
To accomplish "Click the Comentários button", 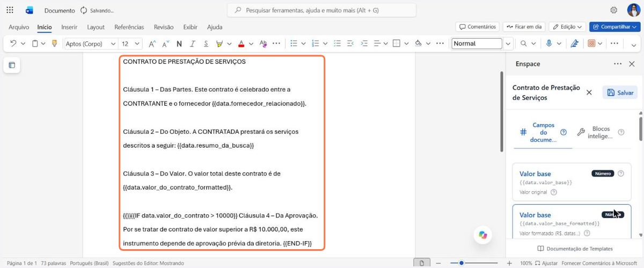I will point(478,27).
